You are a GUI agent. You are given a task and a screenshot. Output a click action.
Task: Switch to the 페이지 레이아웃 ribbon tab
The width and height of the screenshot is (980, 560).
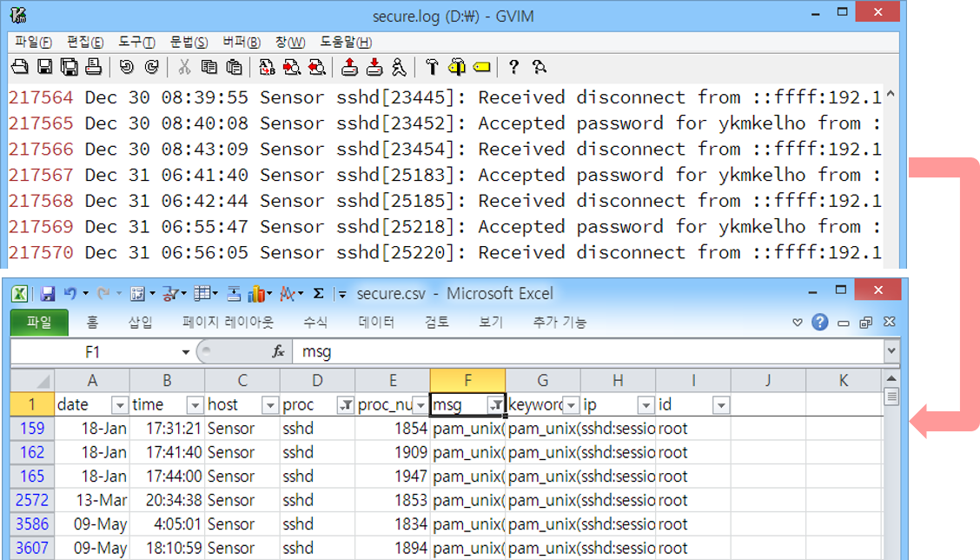point(228,323)
